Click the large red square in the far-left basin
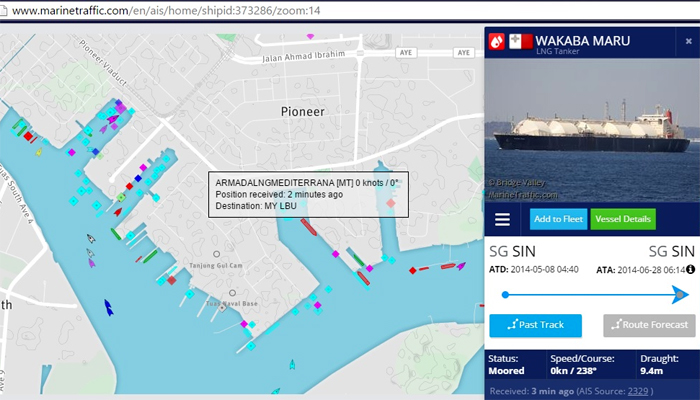This screenshot has height=400, width=700. pyautogui.click(x=28, y=136)
